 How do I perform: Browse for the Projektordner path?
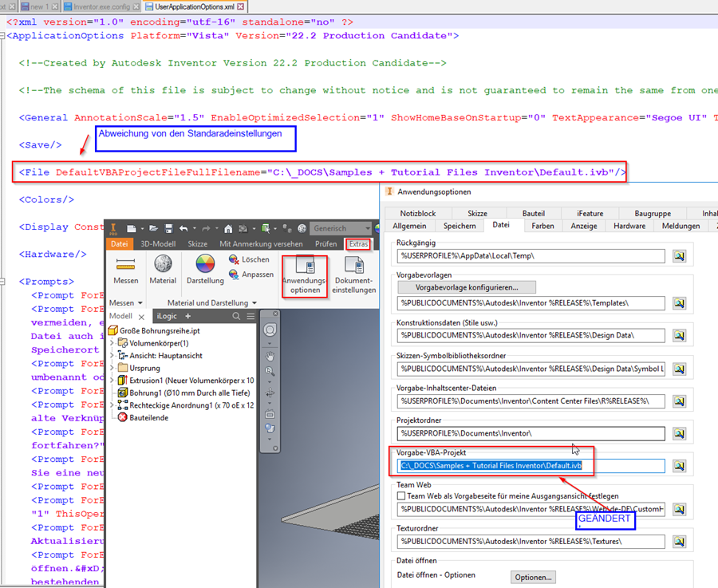tap(679, 434)
